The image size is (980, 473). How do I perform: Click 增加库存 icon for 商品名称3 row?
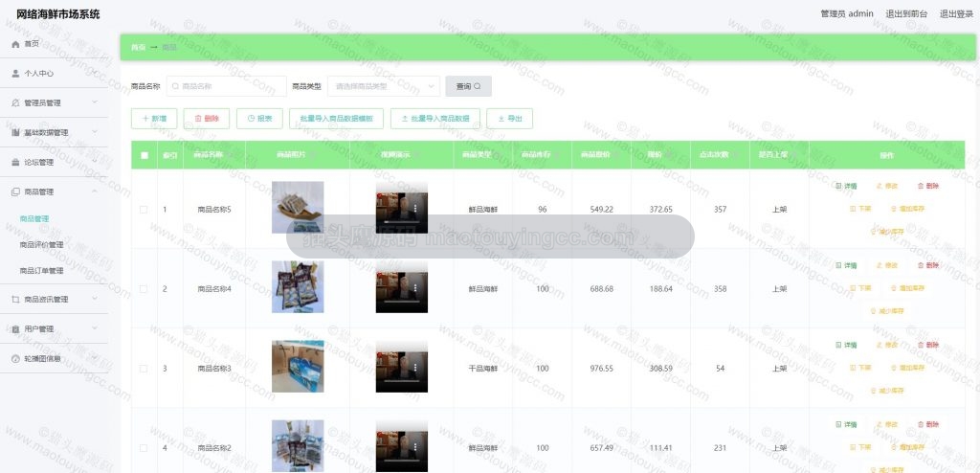tap(894, 368)
